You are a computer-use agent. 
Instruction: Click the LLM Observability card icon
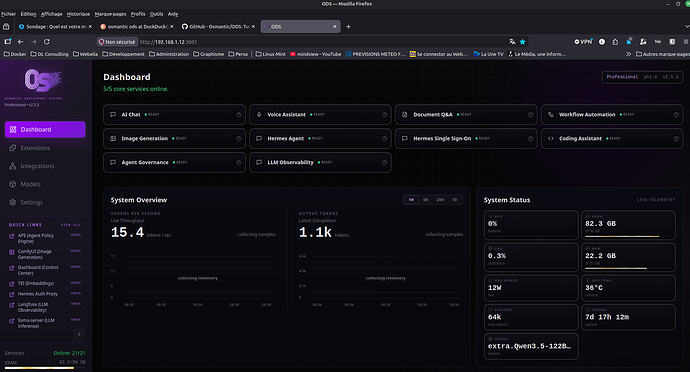(x=259, y=162)
